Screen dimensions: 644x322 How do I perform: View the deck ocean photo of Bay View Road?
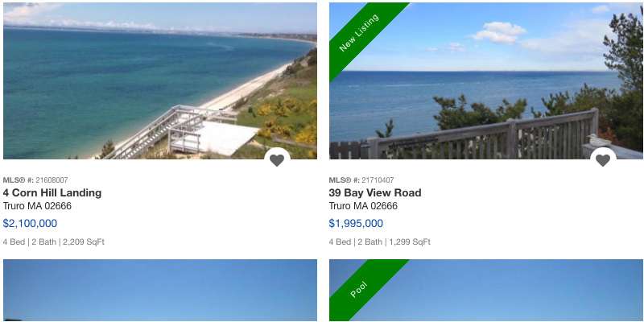tap(486, 81)
